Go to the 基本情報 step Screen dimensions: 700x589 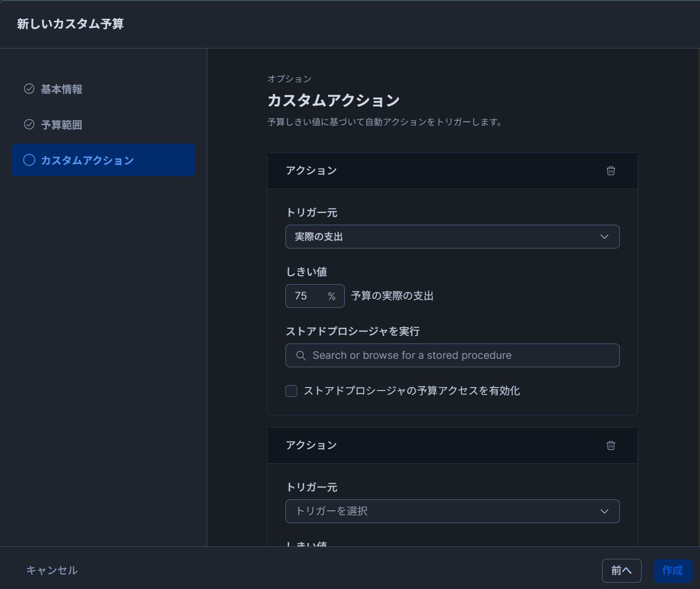point(61,89)
